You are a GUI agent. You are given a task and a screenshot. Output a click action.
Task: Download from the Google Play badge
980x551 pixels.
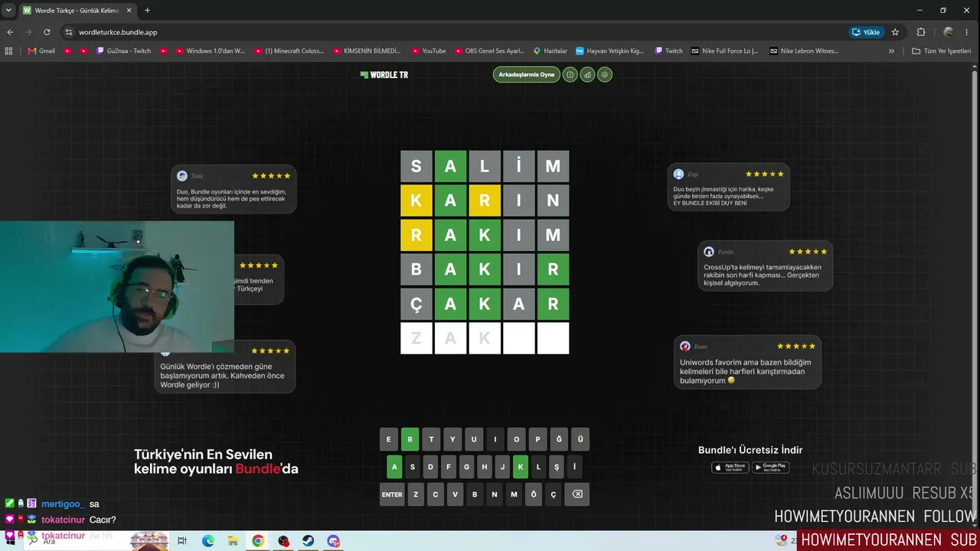pos(771,467)
